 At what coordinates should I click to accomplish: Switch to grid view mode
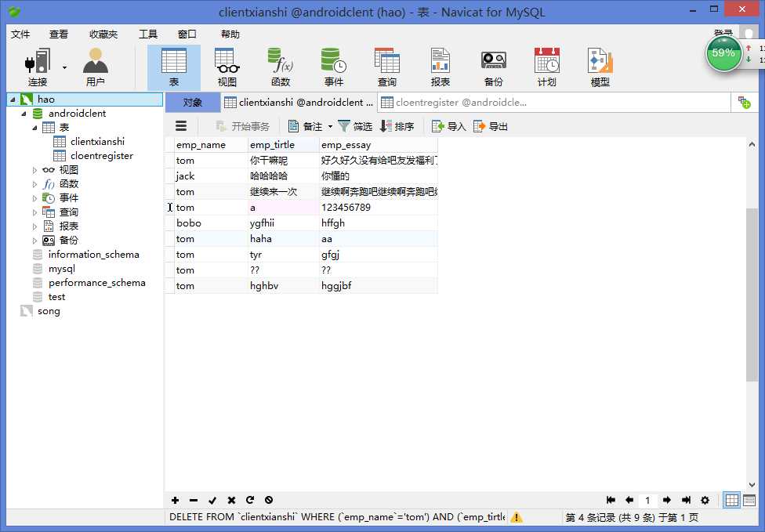731,501
